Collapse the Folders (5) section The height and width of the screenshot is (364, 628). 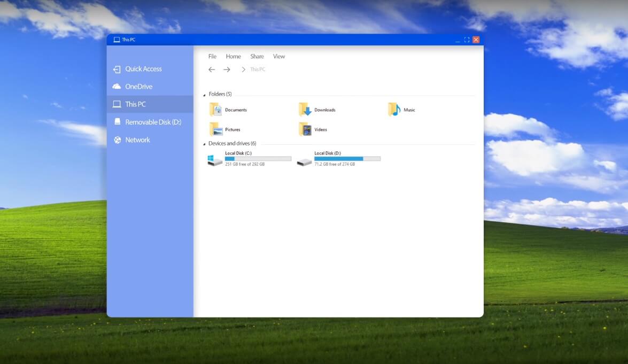tap(204, 94)
